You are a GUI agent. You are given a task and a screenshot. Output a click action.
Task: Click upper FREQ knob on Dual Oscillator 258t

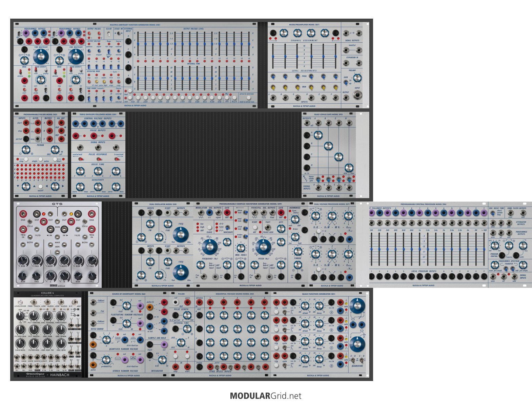point(181,234)
